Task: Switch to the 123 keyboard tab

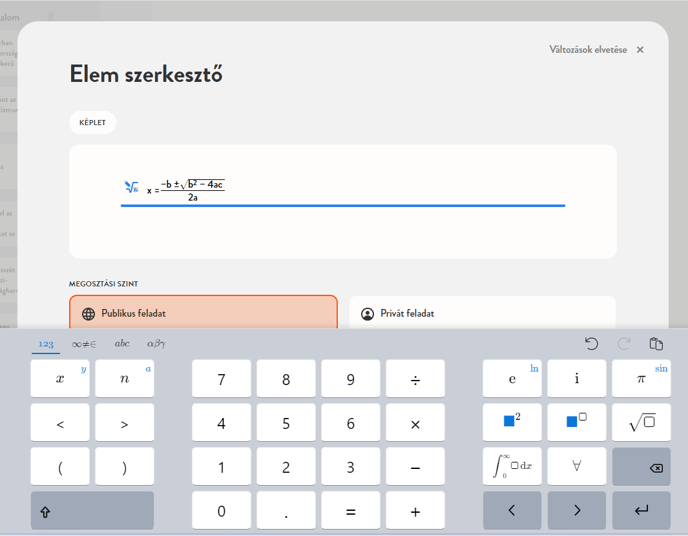Action: tap(46, 344)
